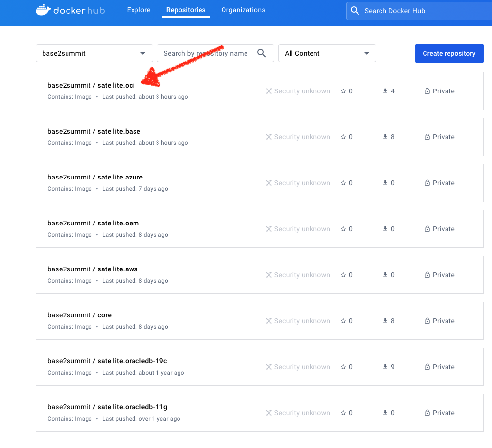Click the star icon for satellite.azure

[343, 183]
